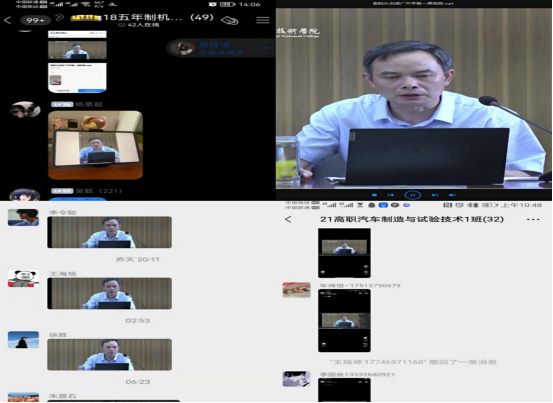Open the hamburger menu in QQ group header
Image resolution: width=553 pixels, height=403 pixels.
tap(263, 20)
